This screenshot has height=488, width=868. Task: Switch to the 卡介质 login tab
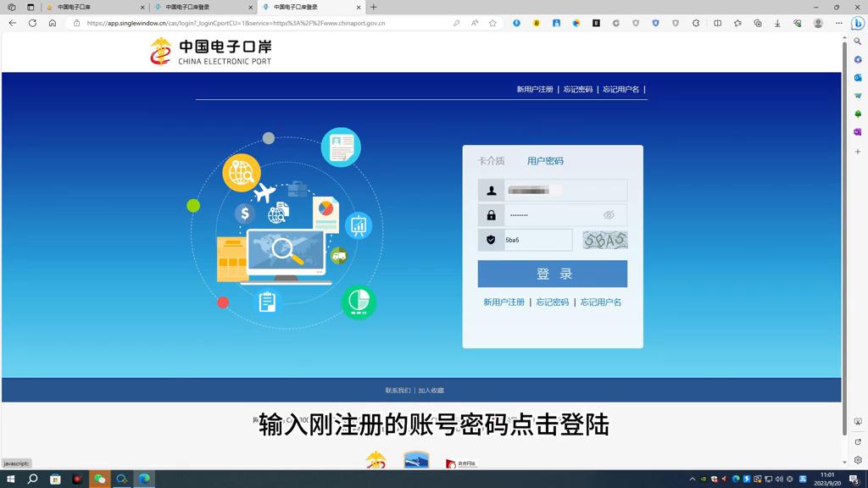(491, 160)
